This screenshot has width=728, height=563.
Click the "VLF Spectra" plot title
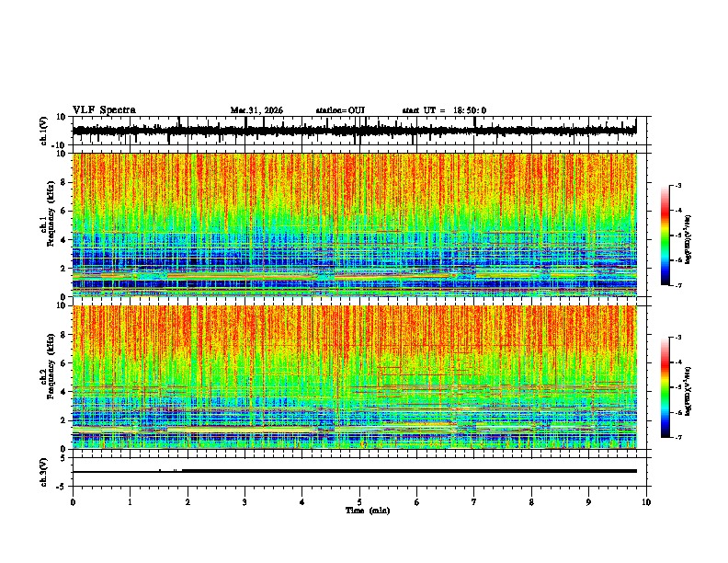[104, 110]
